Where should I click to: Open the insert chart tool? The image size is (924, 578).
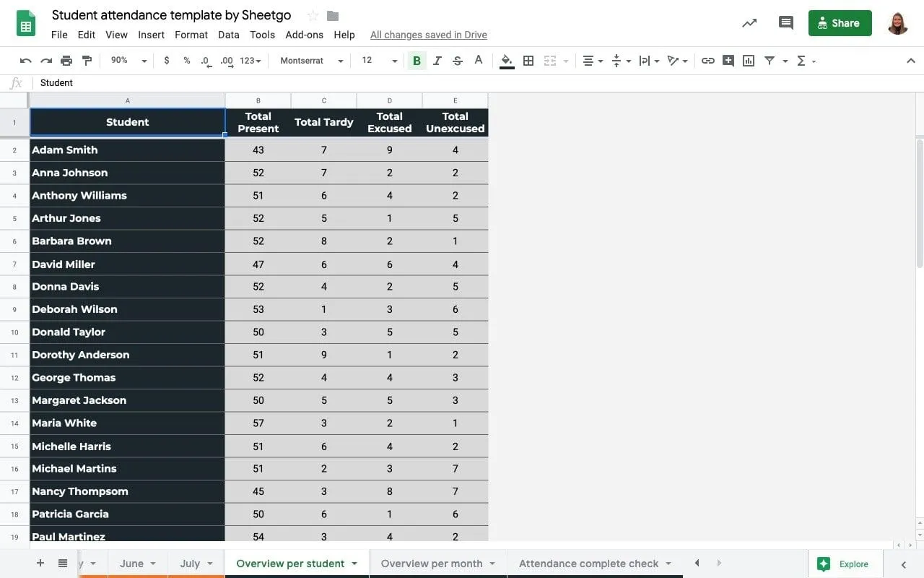click(749, 61)
